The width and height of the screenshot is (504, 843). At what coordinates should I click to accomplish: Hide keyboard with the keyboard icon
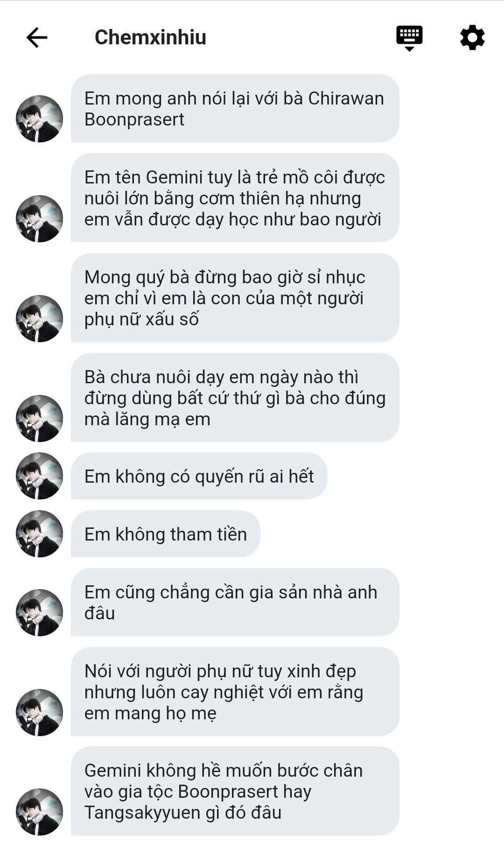tap(409, 38)
